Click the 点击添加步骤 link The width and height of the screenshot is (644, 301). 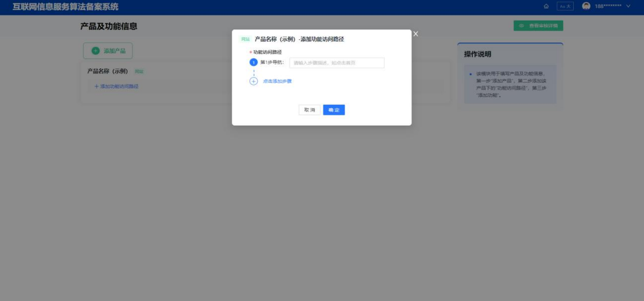(277, 81)
